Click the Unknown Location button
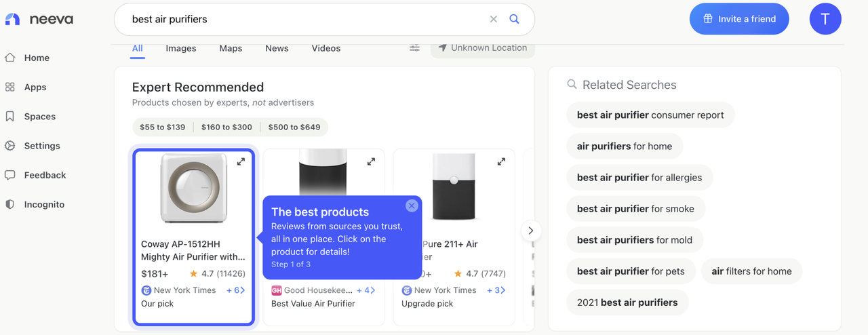The height and width of the screenshot is (335, 868). (x=482, y=47)
